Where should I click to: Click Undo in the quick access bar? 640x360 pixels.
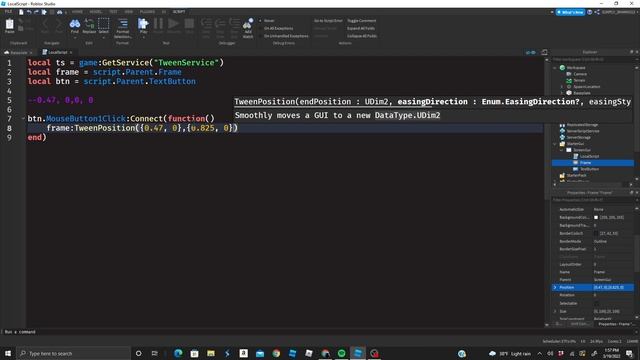pyautogui.click(x=29, y=12)
